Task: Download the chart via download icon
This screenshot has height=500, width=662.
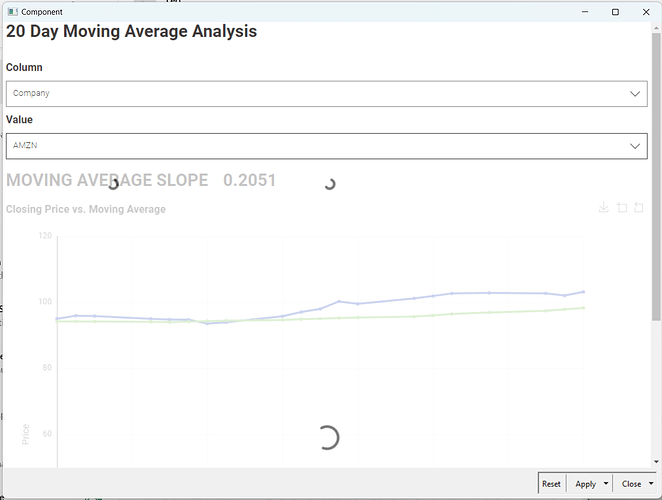Action: tap(604, 207)
